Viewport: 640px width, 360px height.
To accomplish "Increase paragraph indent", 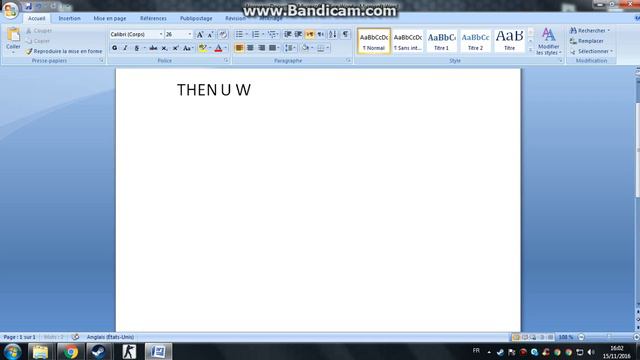I will click(x=299, y=34).
